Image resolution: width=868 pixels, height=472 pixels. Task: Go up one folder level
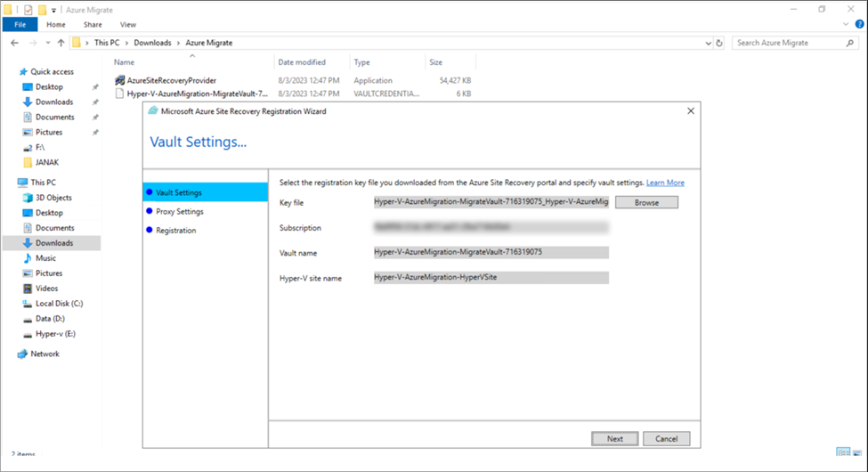tap(61, 43)
